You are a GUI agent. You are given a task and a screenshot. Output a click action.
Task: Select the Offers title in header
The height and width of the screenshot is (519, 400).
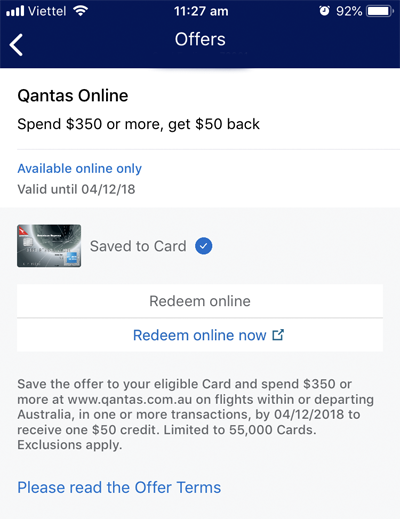click(x=200, y=39)
